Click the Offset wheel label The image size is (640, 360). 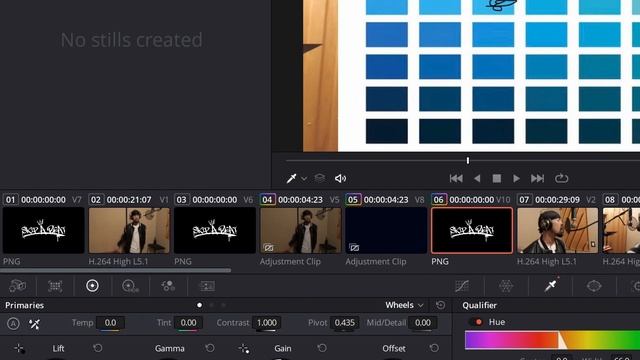(x=394, y=348)
